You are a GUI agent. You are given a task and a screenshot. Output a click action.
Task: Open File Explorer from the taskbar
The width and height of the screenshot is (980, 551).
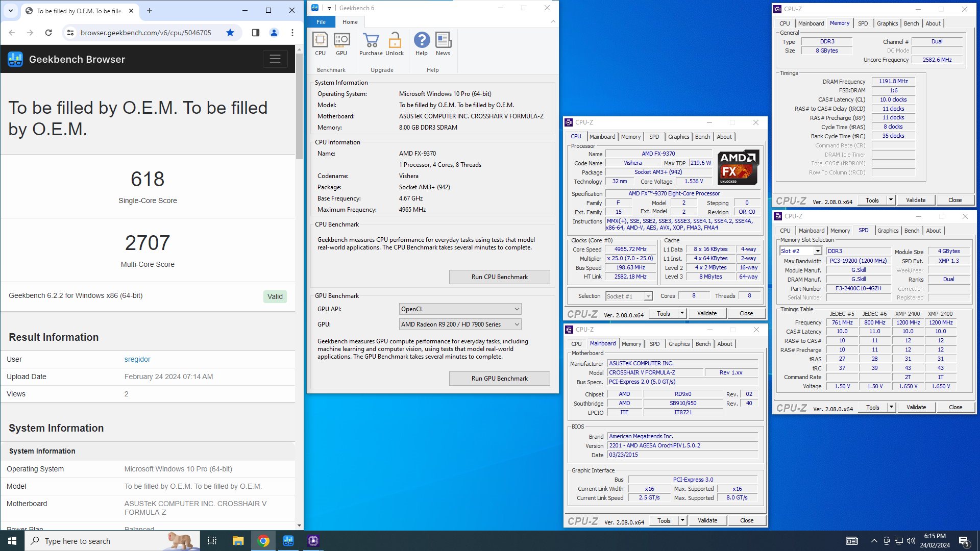tap(238, 541)
